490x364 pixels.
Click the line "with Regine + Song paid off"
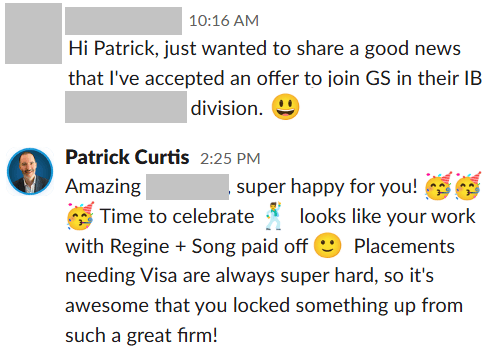pyautogui.click(x=186, y=247)
